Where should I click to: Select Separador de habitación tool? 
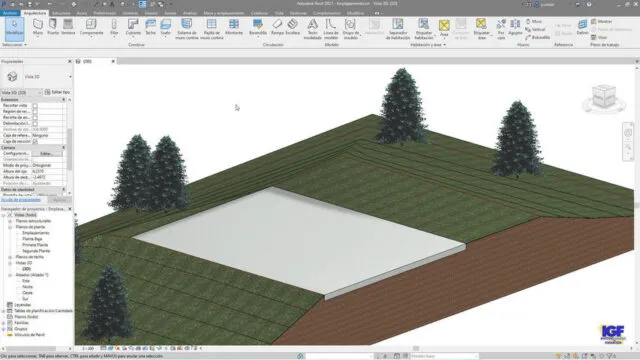coord(398,29)
